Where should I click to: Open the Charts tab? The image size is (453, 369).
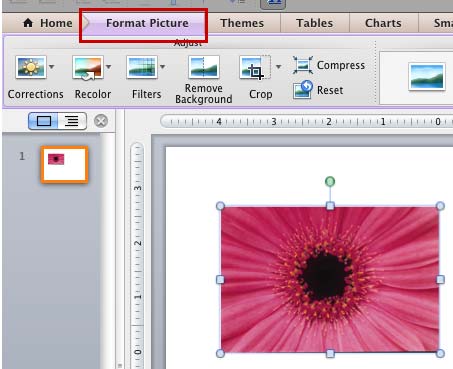tap(383, 23)
